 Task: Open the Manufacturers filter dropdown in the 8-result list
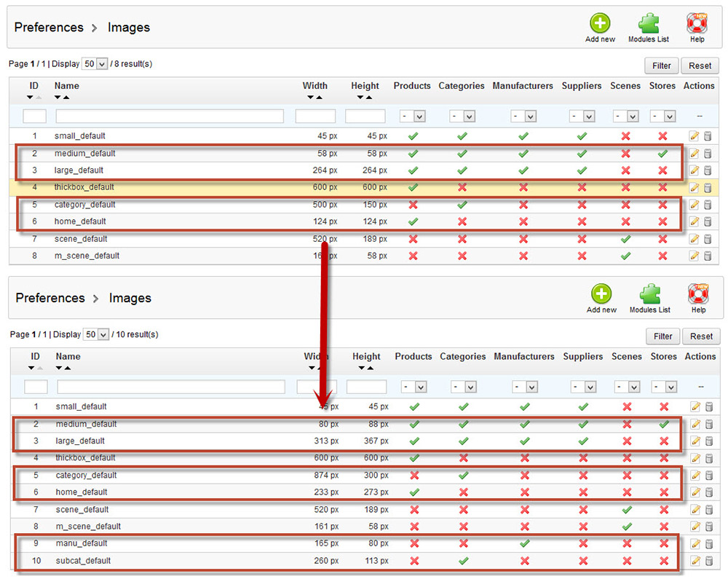(x=523, y=116)
